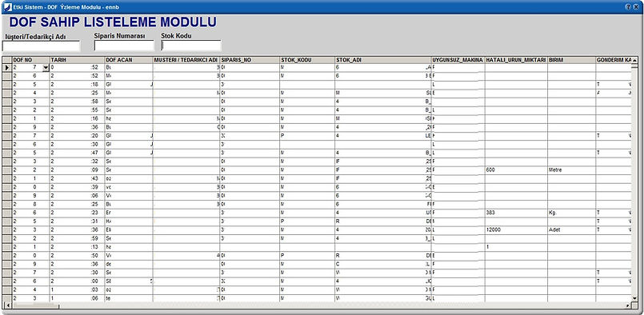The image size is (644, 315).
Task: Select the TARIH cell ending in :18
Action: [x=77, y=84]
